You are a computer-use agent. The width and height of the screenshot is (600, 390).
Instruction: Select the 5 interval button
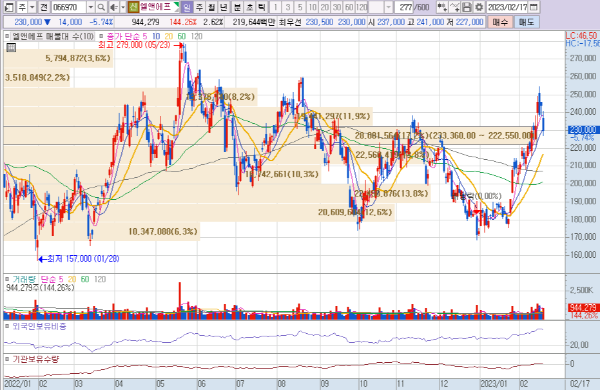coord(300,7)
